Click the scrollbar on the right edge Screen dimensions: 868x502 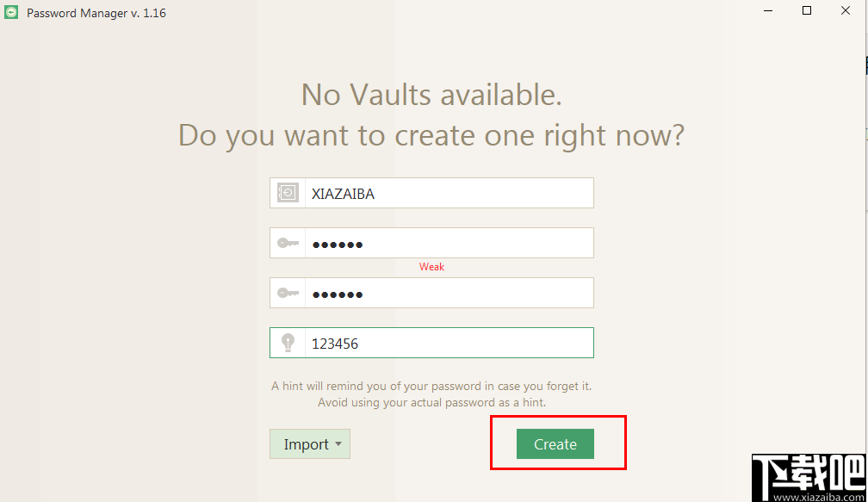pos(865,65)
